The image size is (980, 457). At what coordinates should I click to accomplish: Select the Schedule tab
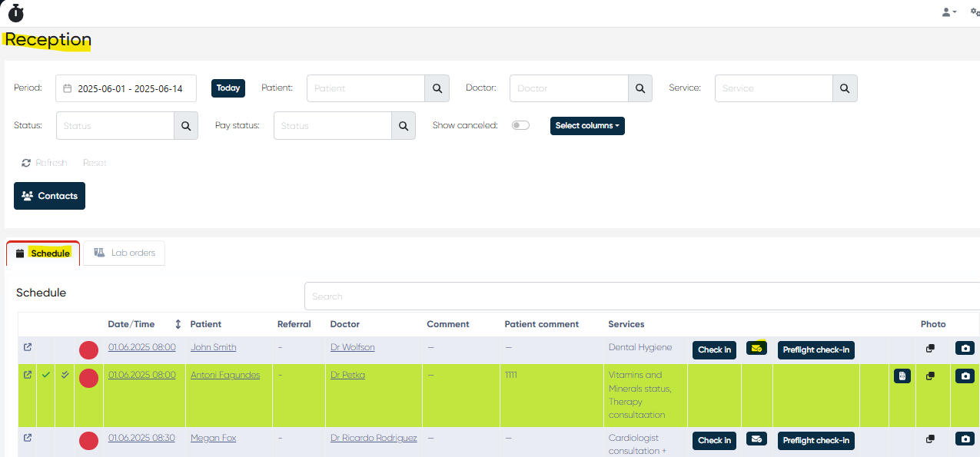(43, 253)
